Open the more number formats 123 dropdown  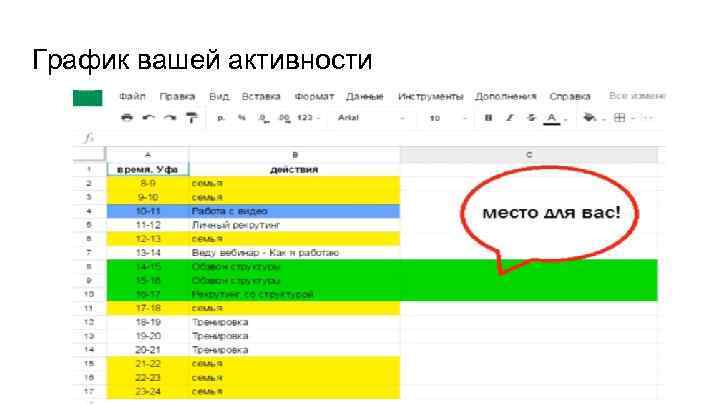tap(308, 118)
